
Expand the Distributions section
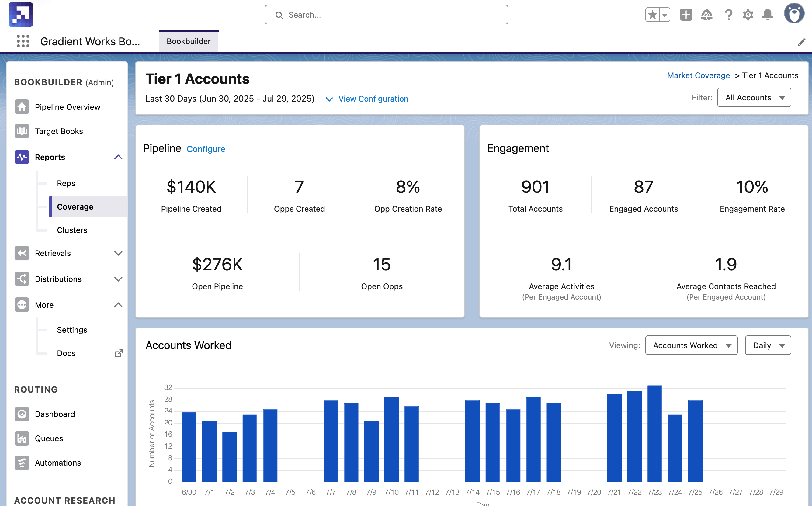pyautogui.click(x=118, y=279)
